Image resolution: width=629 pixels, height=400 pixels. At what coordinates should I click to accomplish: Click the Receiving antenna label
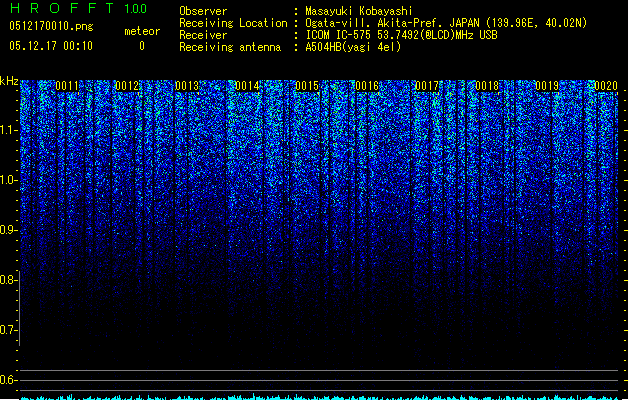(x=230, y=47)
